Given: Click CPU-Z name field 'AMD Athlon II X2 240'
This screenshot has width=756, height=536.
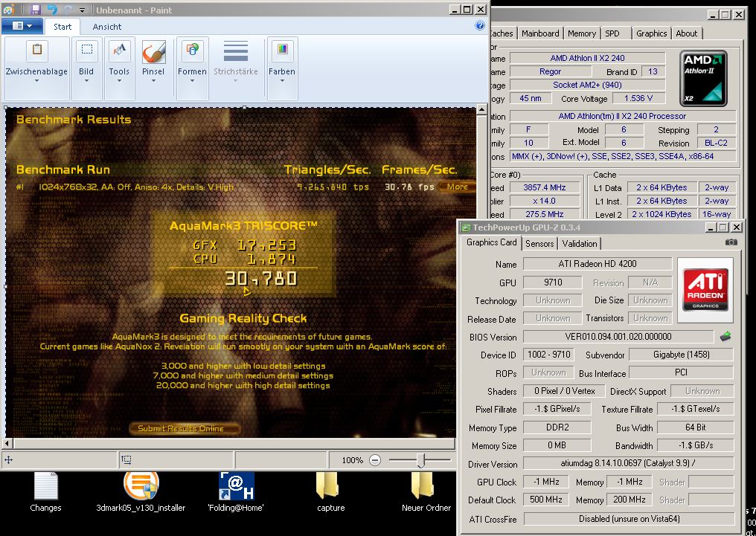Looking at the screenshot, I should pyautogui.click(x=587, y=58).
